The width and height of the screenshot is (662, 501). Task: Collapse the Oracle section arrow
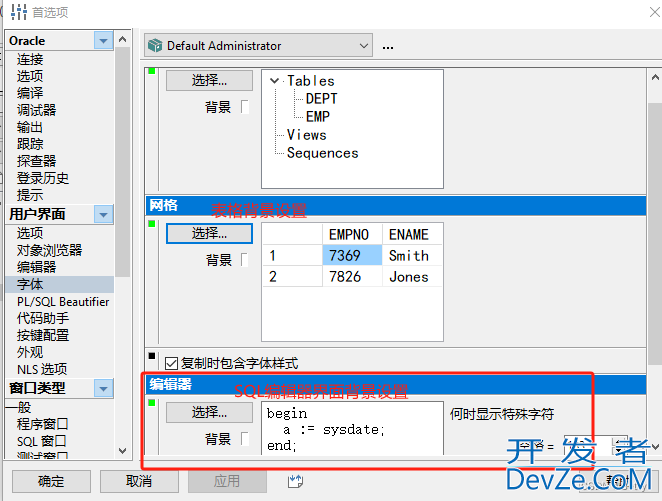coord(103,41)
